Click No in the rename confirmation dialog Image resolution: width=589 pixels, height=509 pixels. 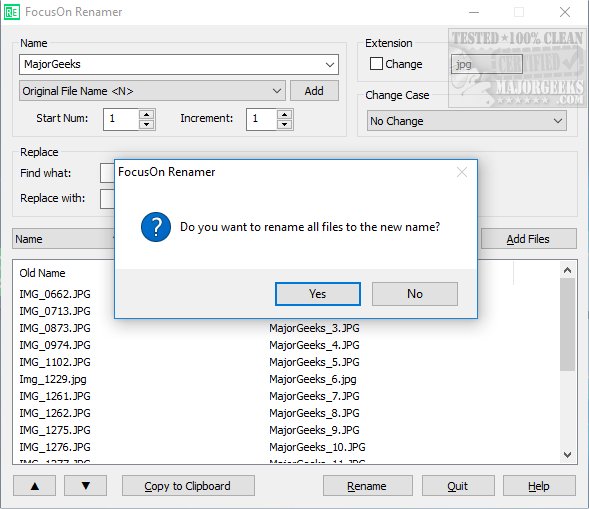(x=415, y=294)
